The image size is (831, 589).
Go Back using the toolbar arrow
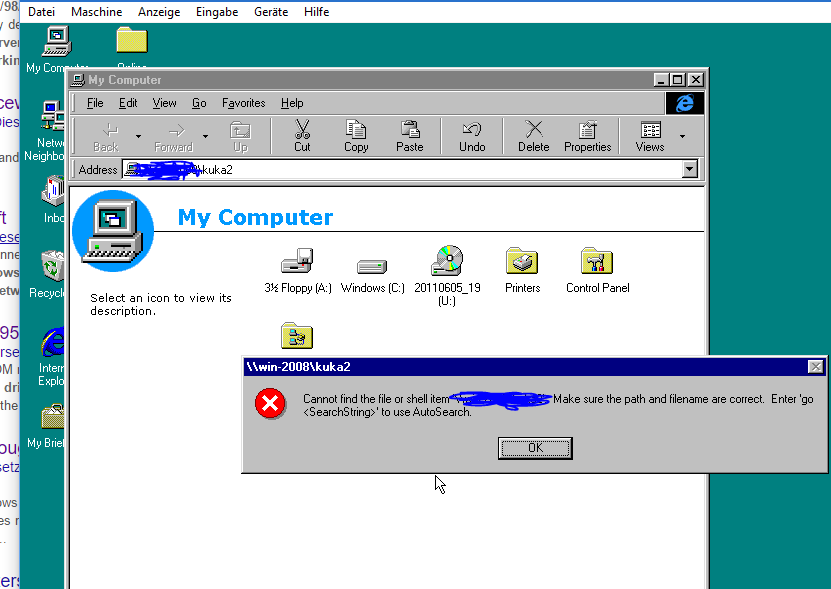[x=106, y=136]
